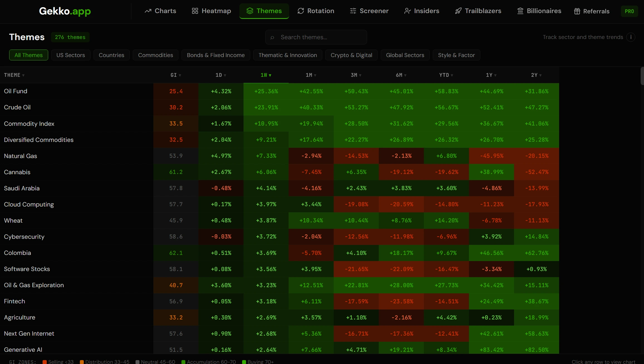Click the Referrals gift icon
The height and width of the screenshot is (364, 644).
tap(577, 11)
